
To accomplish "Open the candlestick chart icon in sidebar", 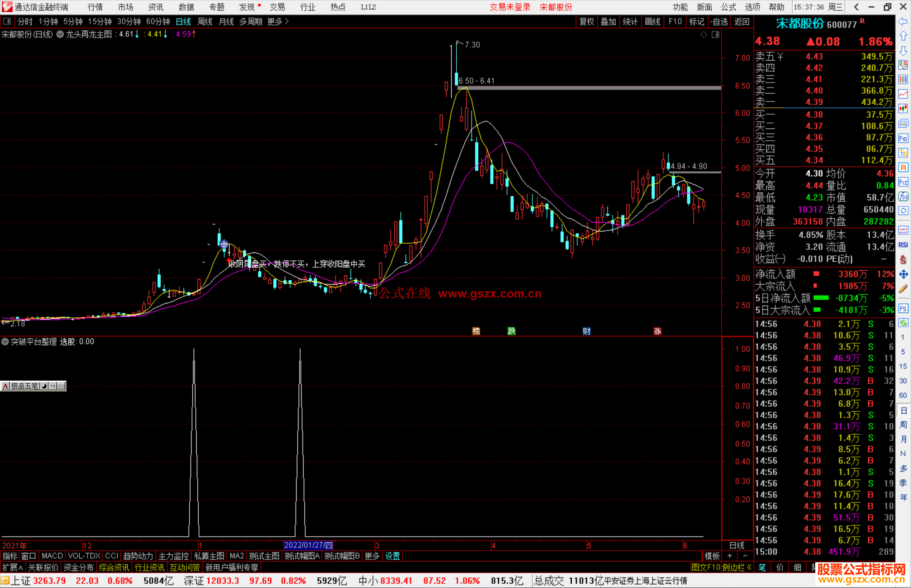I will [x=903, y=109].
